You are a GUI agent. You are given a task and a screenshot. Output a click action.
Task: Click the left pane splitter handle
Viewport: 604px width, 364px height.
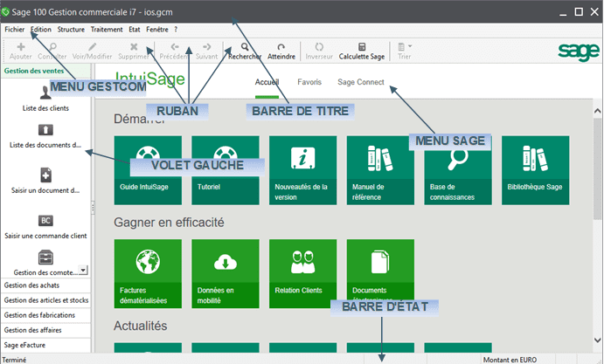click(93, 208)
